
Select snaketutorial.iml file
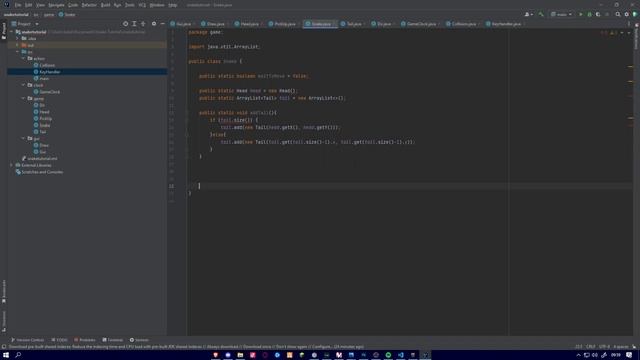click(x=40, y=158)
